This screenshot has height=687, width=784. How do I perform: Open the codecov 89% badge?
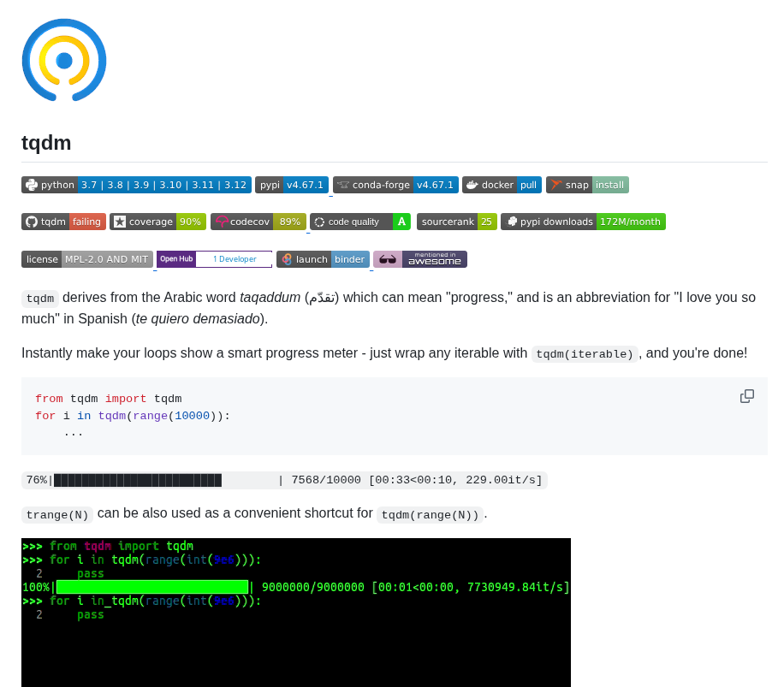click(258, 222)
